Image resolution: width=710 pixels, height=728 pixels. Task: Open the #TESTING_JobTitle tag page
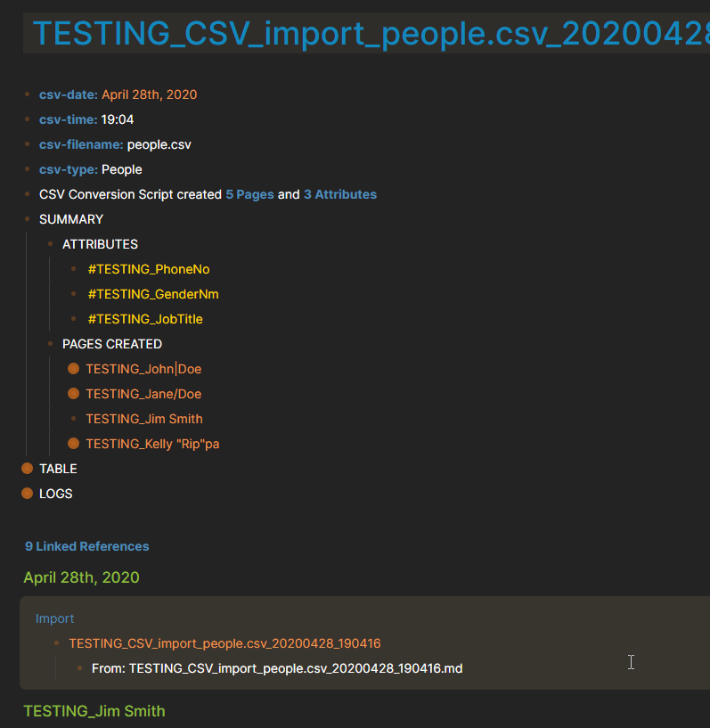click(x=145, y=319)
